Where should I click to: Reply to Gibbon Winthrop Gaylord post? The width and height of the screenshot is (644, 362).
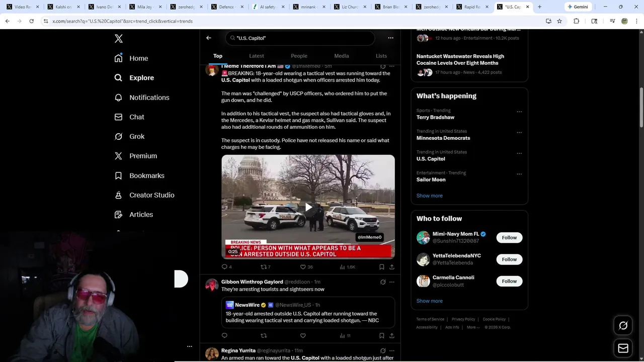pyautogui.click(x=224, y=335)
